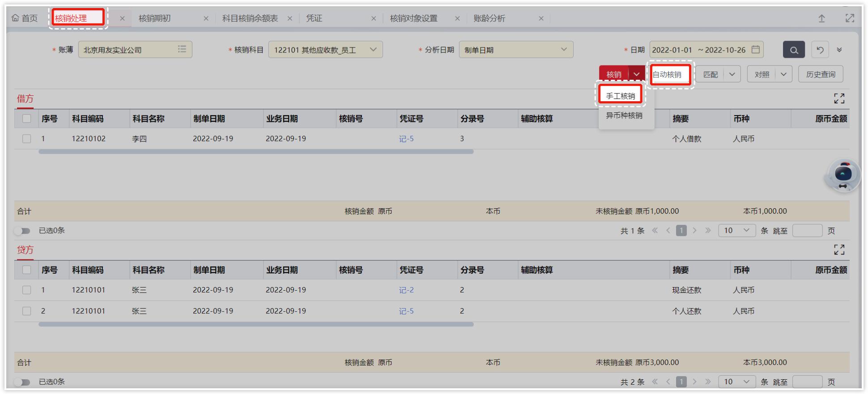Open voucher link 记-5 in 借方 table

[x=406, y=139]
